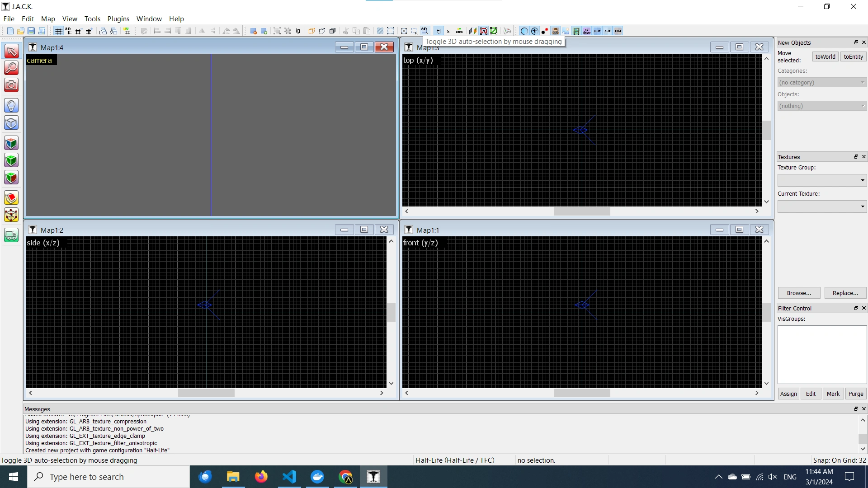
Task: Open the Tools menu
Action: coord(92,19)
